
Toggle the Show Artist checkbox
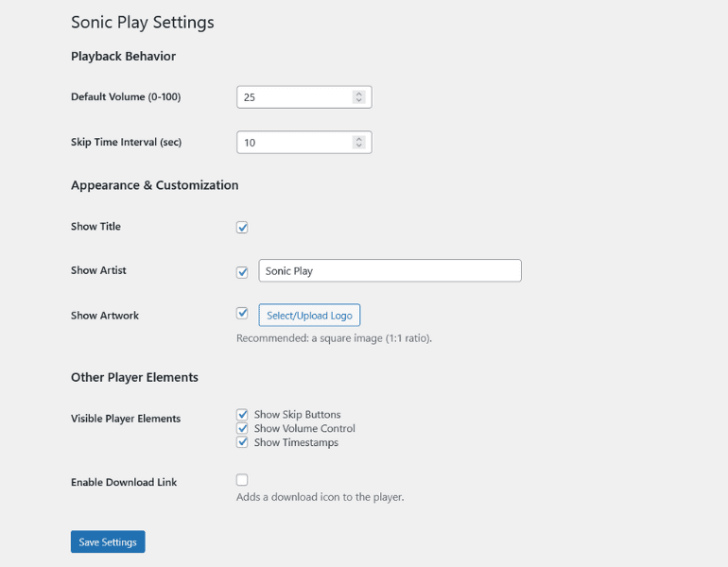pos(242,271)
